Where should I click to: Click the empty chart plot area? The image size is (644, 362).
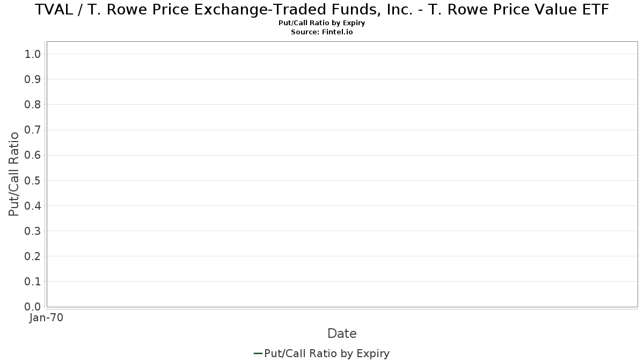342,174
